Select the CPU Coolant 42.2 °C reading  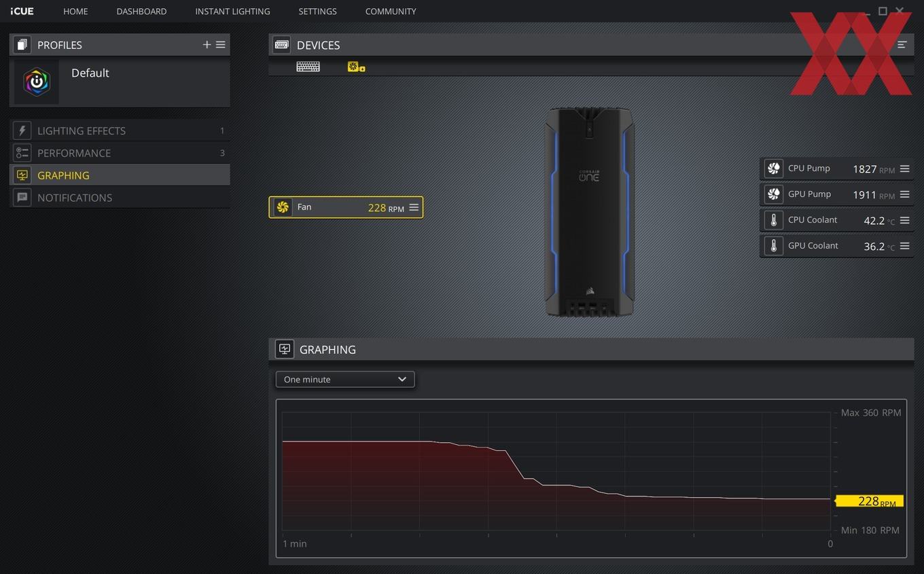(x=879, y=221)
